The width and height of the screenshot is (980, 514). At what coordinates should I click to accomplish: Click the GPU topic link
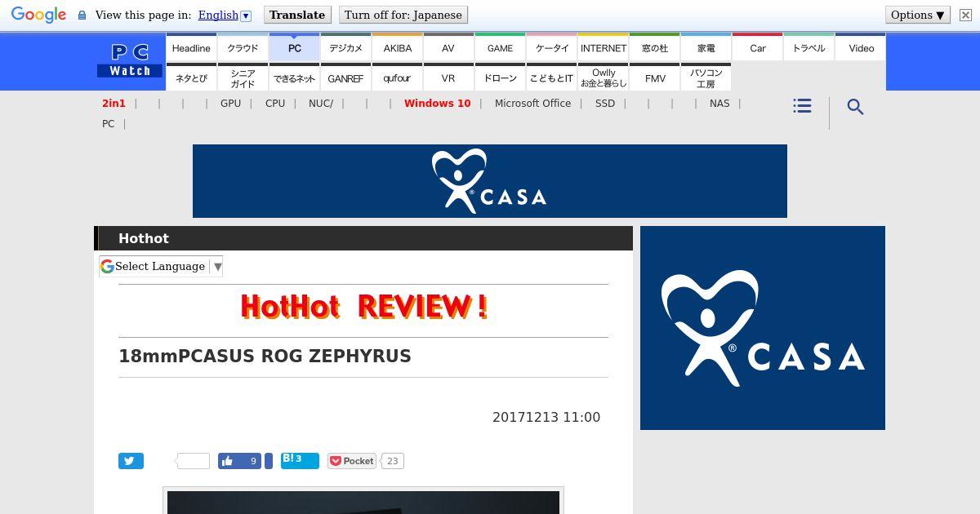230,104
